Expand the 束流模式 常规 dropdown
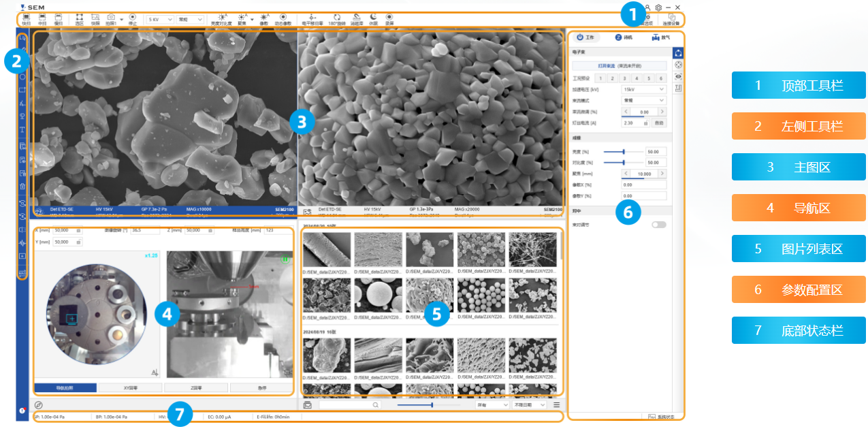868x431 pixels. (643, 100)
